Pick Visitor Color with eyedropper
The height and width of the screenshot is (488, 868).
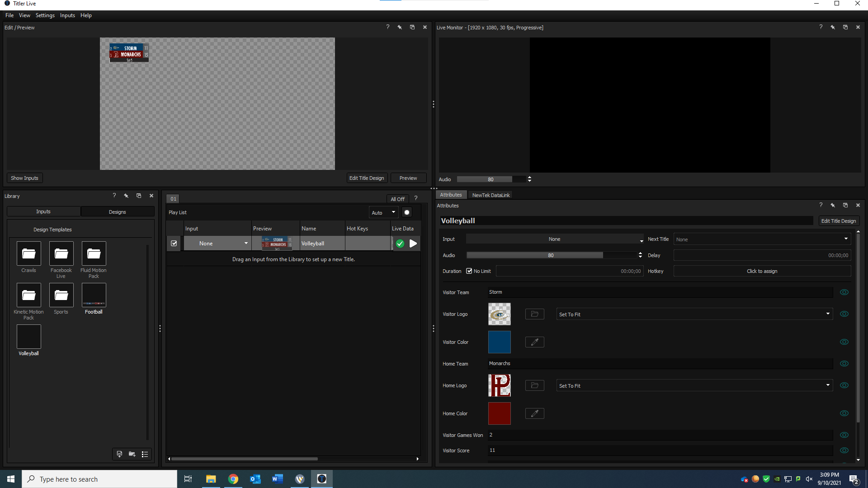[534, 342]
